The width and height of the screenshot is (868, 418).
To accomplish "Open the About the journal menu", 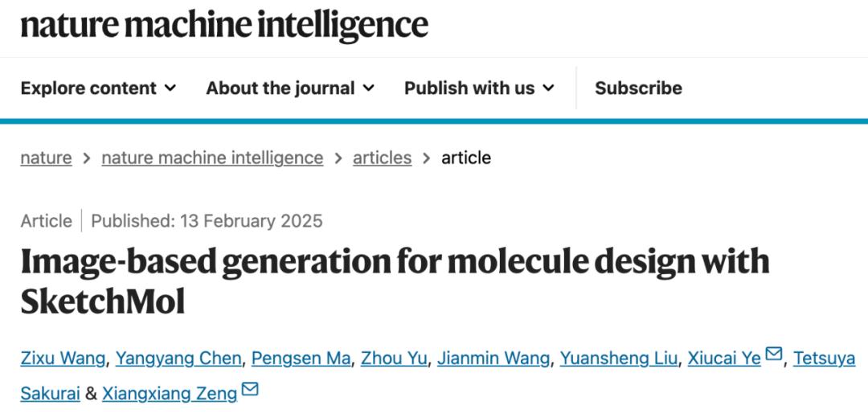I will pos(290,88).
